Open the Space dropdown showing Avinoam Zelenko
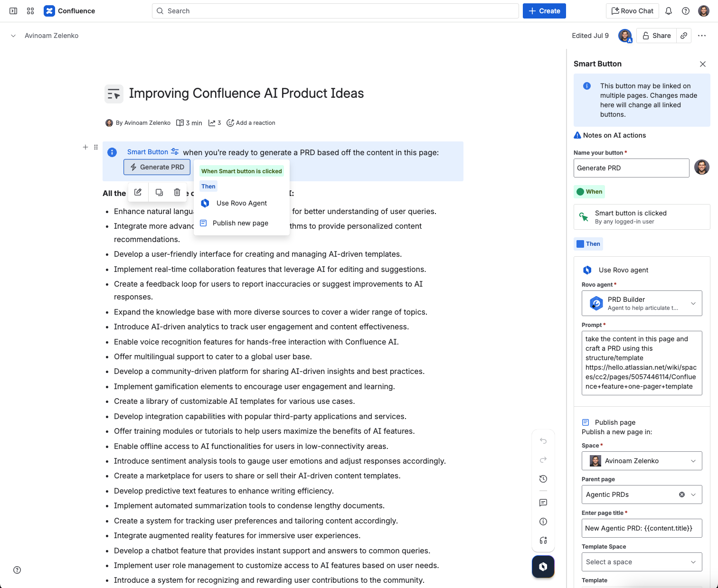 click(642, 461)
